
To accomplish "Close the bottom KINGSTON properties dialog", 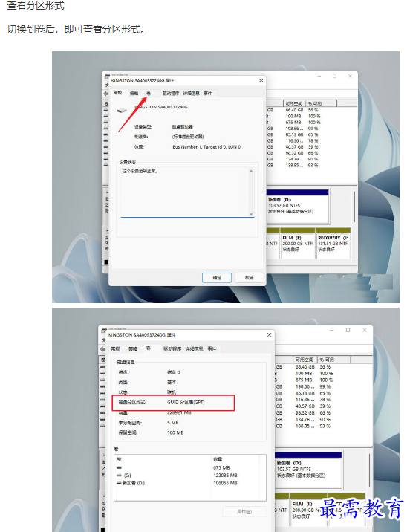I will 270,335.
